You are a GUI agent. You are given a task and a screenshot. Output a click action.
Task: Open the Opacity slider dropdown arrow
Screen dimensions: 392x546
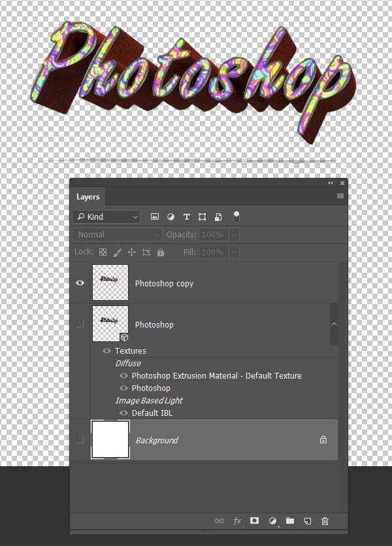pyautogui.click(x=234, y=234)
